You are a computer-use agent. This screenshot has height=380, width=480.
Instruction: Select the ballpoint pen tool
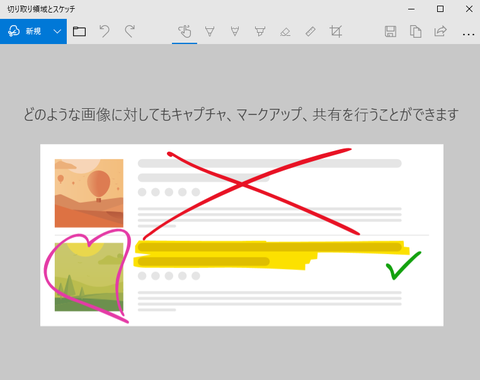(210, 31)
